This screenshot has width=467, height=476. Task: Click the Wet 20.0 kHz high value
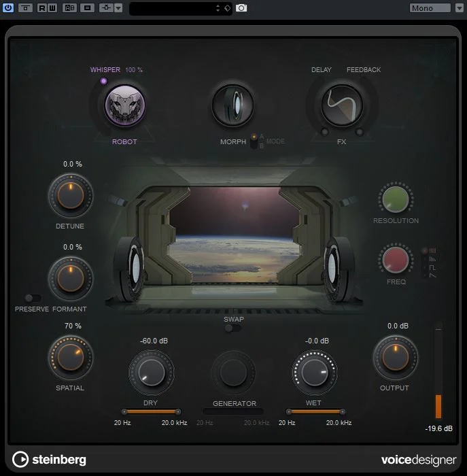(x=339, y=422)
